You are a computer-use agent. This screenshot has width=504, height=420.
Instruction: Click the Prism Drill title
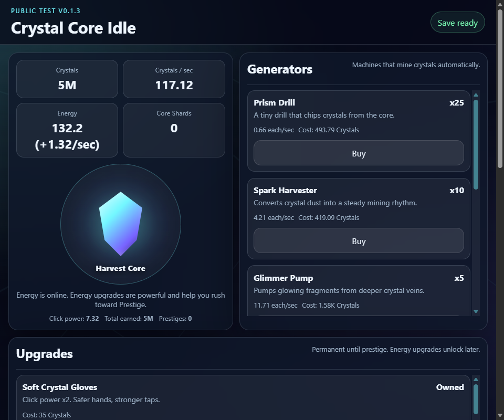coord(274,102)
